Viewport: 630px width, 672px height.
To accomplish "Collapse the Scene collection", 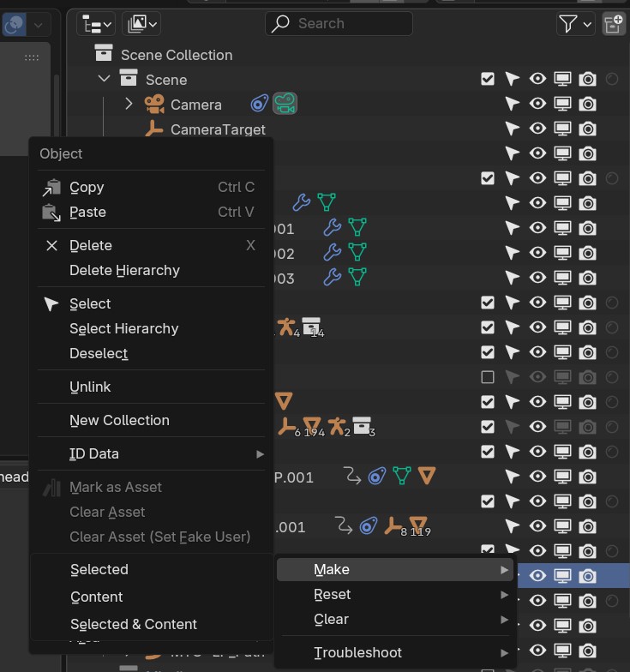I will click(105, 79).
